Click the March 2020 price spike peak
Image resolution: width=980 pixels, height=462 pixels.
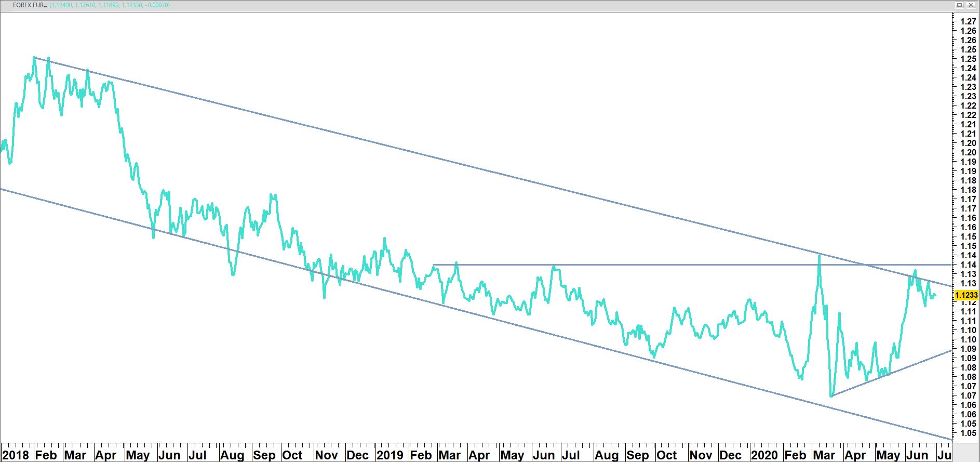(x=820, y=255)
